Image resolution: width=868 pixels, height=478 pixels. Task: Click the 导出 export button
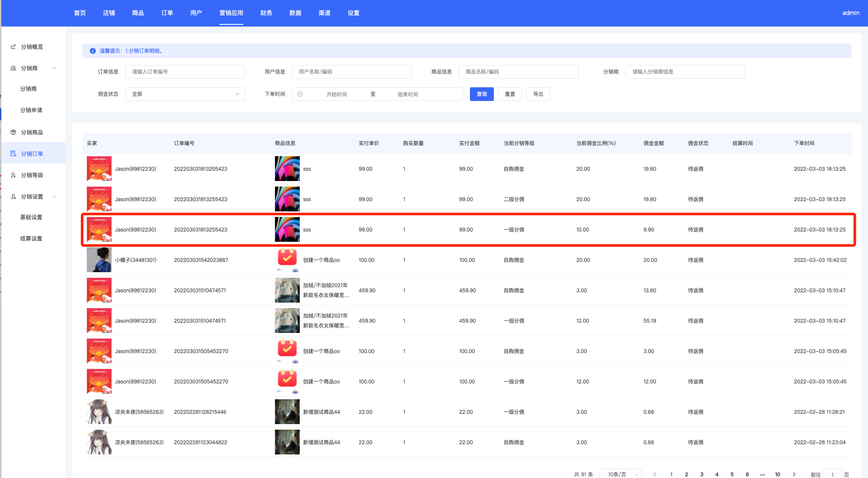click(538, 94)
